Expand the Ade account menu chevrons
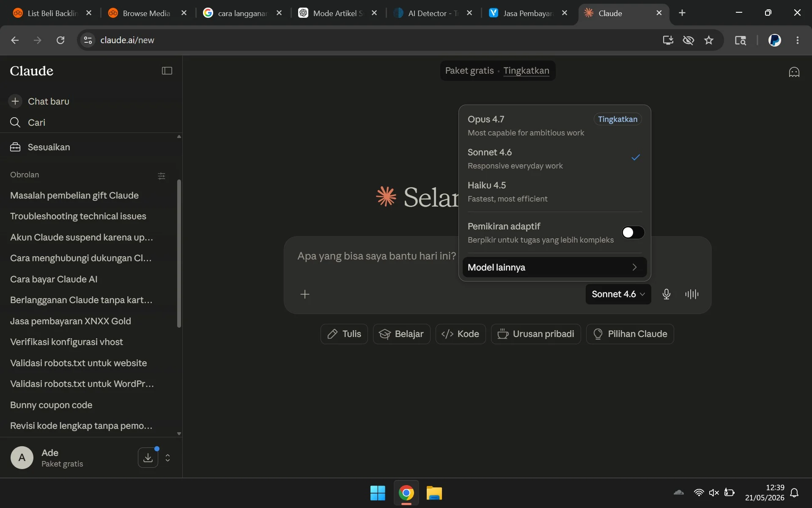The height and width of the screenshot is (508, 812). (x=168, y=458)
